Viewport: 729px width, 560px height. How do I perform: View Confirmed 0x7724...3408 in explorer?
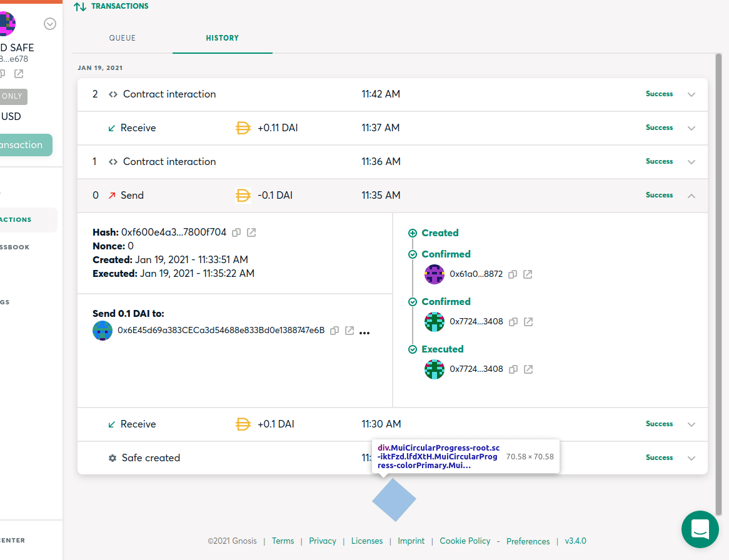528,322
